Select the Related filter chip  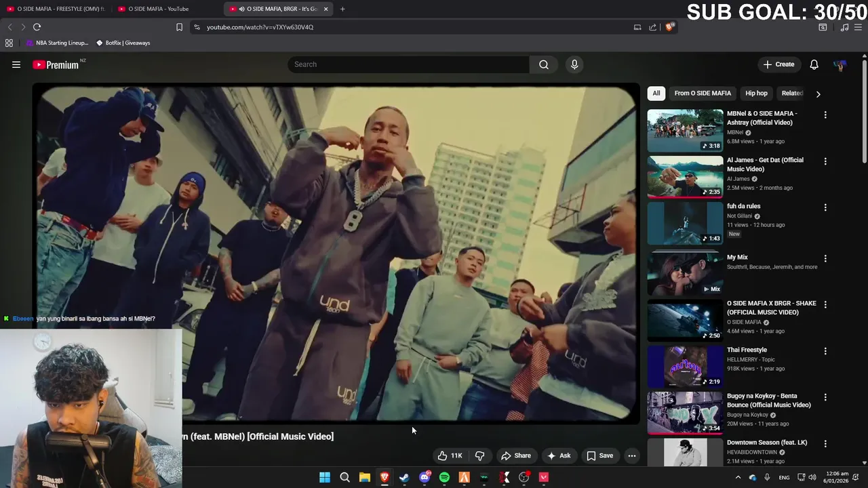(x=792, y=94)
